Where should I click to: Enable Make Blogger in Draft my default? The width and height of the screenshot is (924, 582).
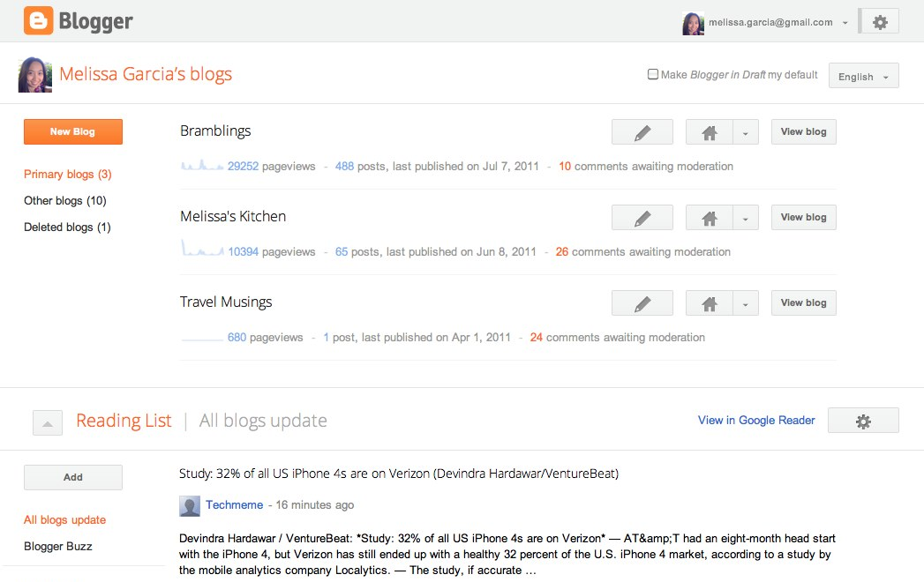[x=653, y=75]
